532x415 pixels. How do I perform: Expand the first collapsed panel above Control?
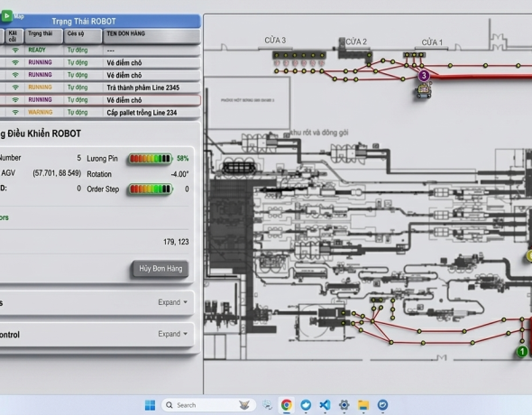(x=172, y=302)
